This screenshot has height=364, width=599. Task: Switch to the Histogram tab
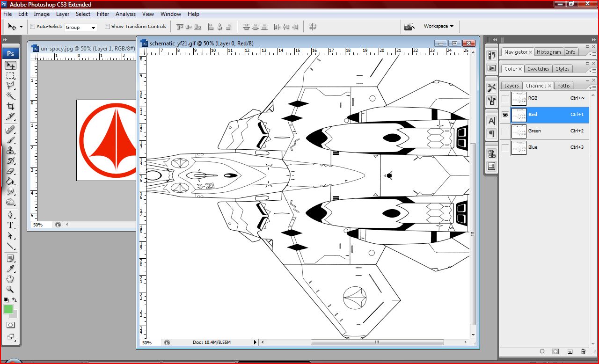point(548,52)
